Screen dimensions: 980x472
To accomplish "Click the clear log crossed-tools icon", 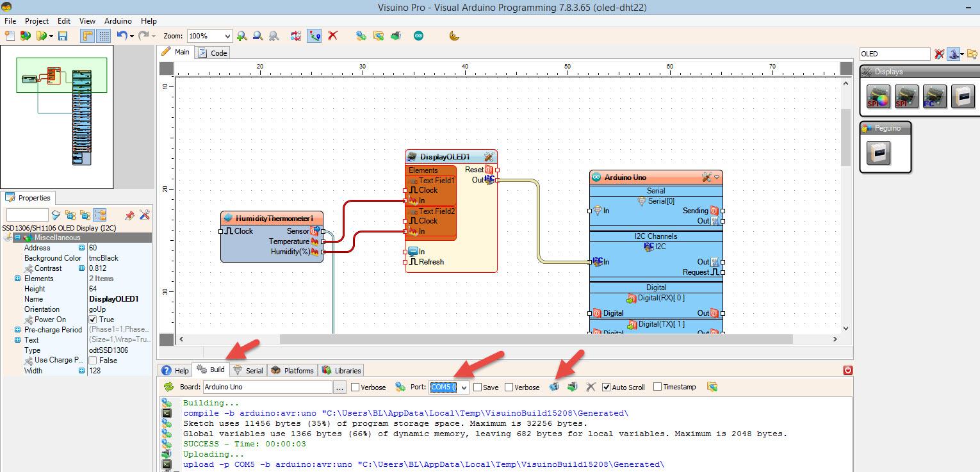I will [x=591, y=387].
